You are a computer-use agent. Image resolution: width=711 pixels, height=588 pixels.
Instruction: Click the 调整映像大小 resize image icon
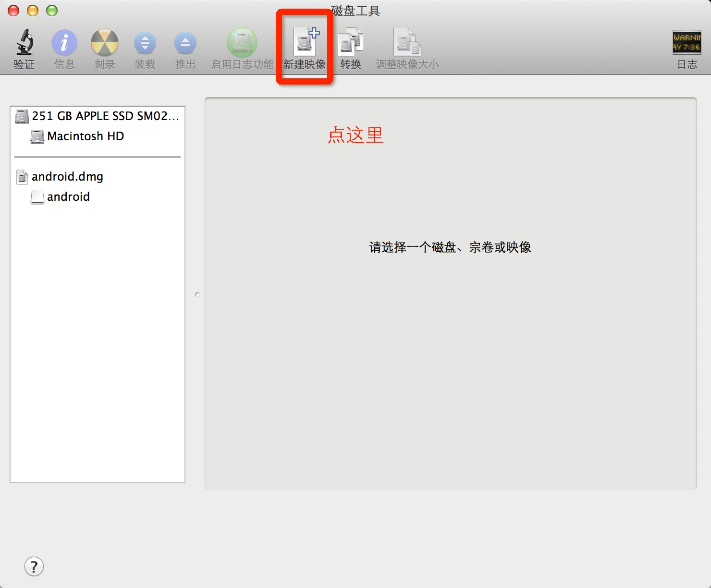pos(407,42)
